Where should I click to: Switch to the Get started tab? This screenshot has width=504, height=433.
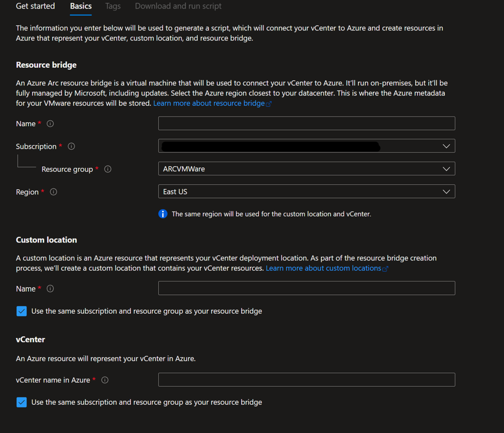[36, 6]
